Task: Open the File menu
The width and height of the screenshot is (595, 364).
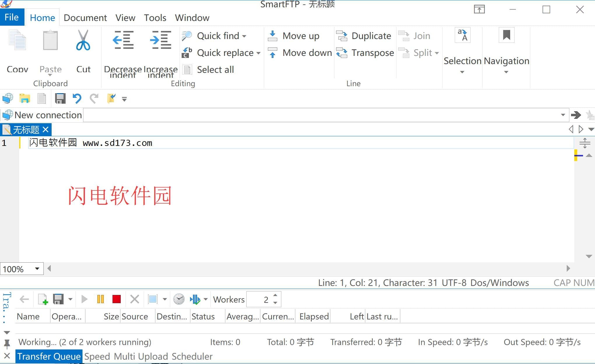Action: click(x=12, y=17)
